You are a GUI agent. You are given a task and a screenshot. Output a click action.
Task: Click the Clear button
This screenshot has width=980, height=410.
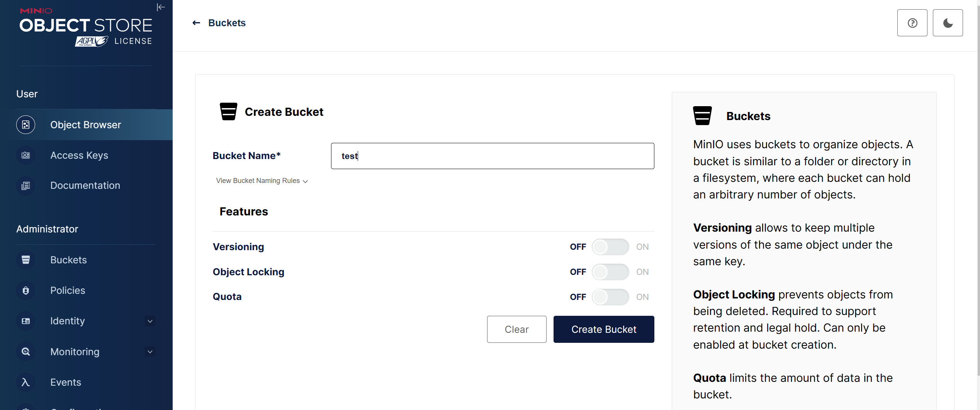[516, 329]
